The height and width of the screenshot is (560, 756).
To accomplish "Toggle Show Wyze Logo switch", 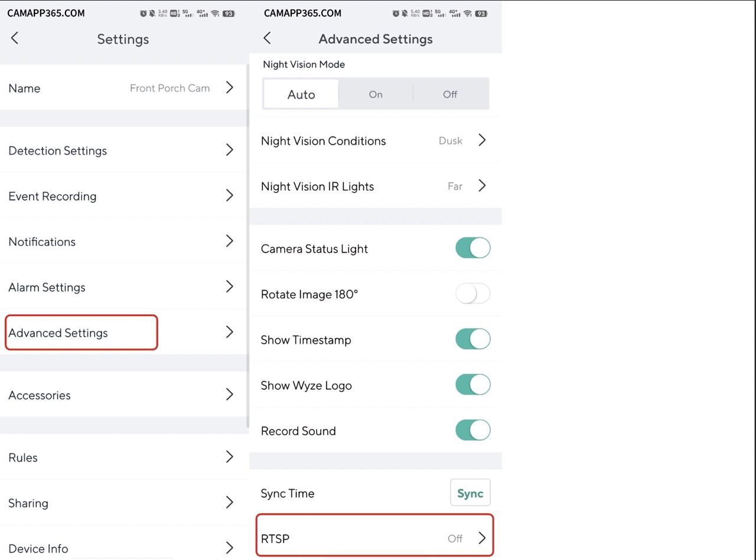I will pyautogui.click(x=472, y=385).
